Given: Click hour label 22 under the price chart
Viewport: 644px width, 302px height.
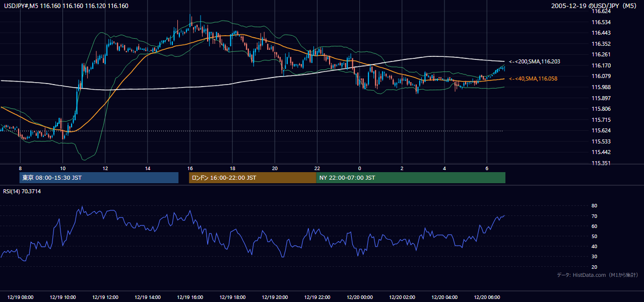Looking at the screenshot, I should [317, 168].
